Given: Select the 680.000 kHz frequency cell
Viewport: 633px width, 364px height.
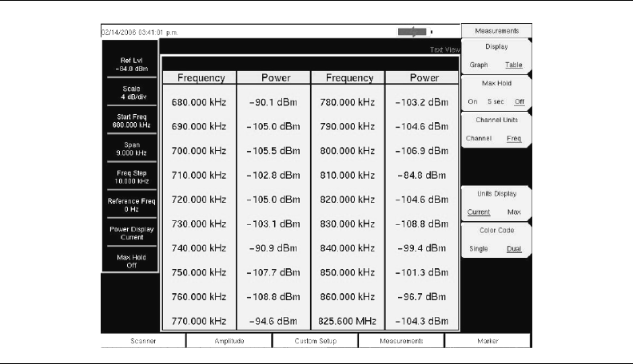Looking at the screenshot, I should [199, 102].
